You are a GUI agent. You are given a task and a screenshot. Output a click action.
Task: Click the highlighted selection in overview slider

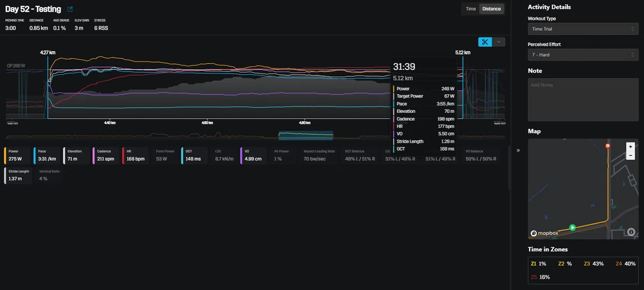306,135
